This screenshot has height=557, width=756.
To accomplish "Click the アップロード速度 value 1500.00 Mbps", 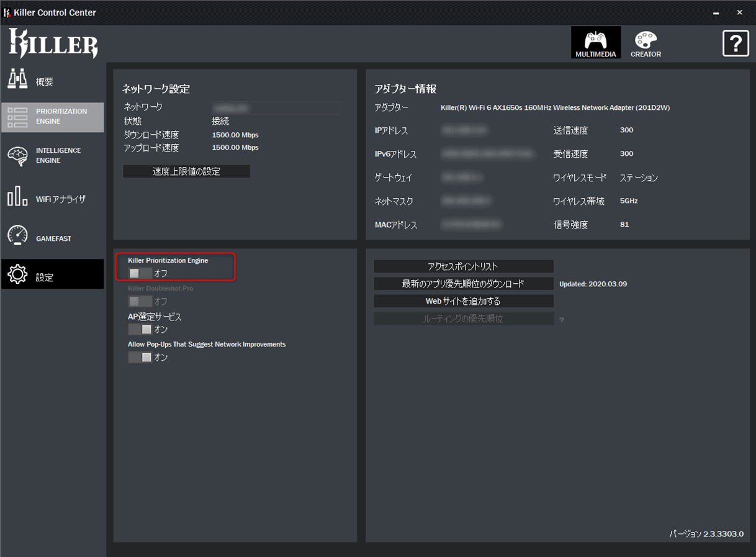I will (235, 148).
